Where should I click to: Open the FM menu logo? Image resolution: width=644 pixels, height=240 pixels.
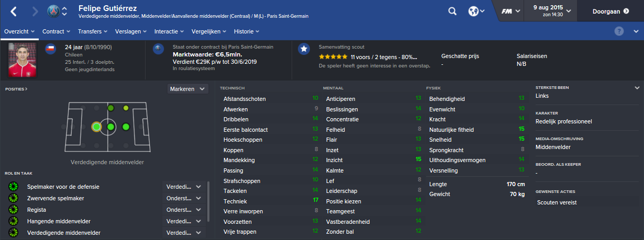(507, 11)
